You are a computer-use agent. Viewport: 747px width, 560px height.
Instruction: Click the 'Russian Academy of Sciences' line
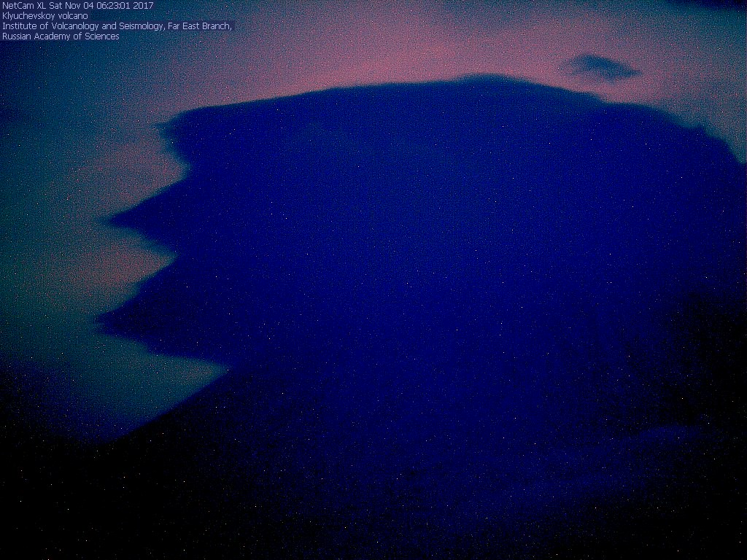[61, 36]
